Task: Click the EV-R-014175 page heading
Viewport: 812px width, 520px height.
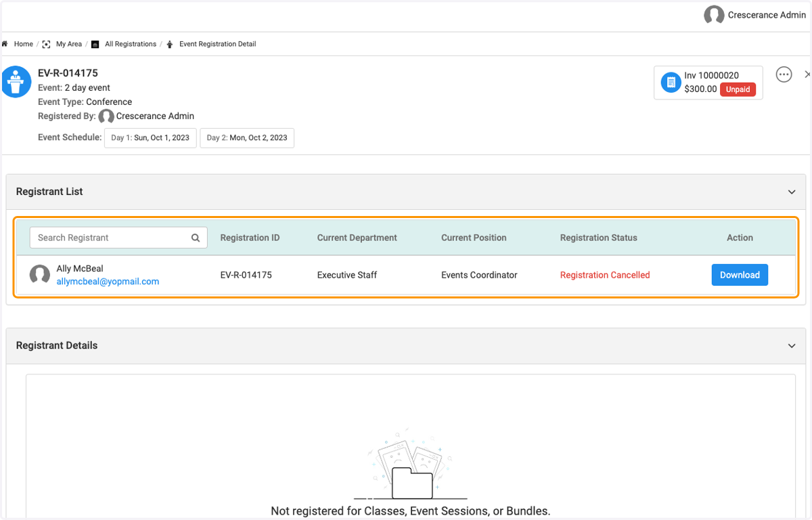Action: (x=68, y=73)
